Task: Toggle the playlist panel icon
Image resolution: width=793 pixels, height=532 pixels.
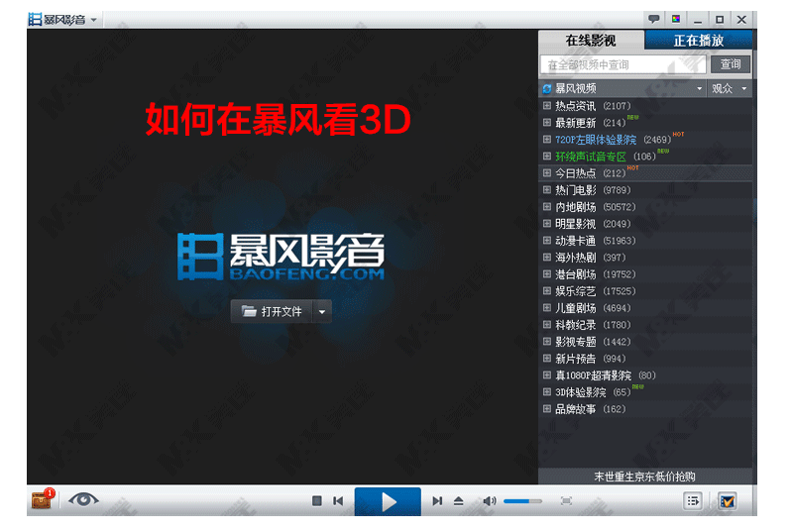Action: pyautogui.click(x=693, y=500)
